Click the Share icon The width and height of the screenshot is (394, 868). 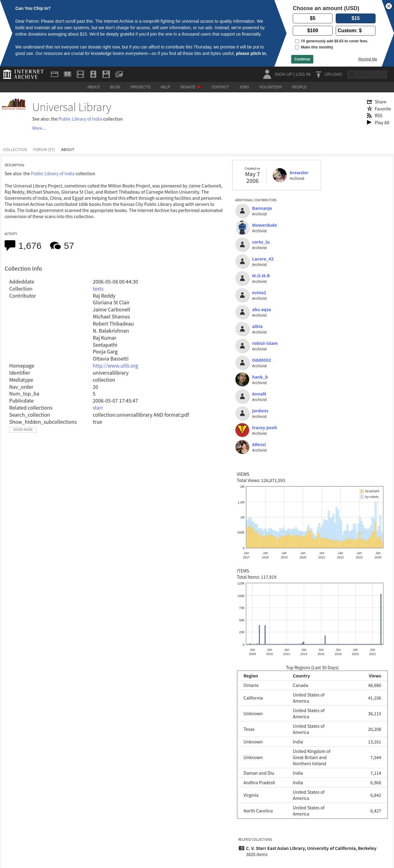pyautogui.click(x=369, y=102)
